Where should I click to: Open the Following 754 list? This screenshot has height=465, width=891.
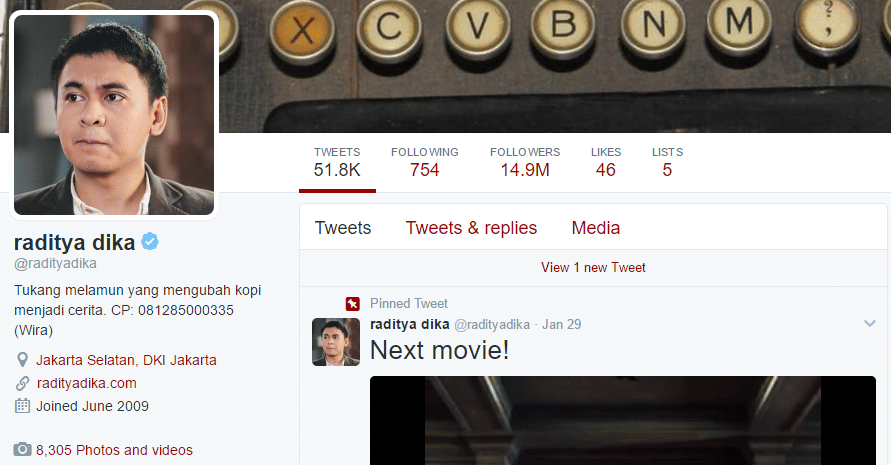click(x=424, y=162)
